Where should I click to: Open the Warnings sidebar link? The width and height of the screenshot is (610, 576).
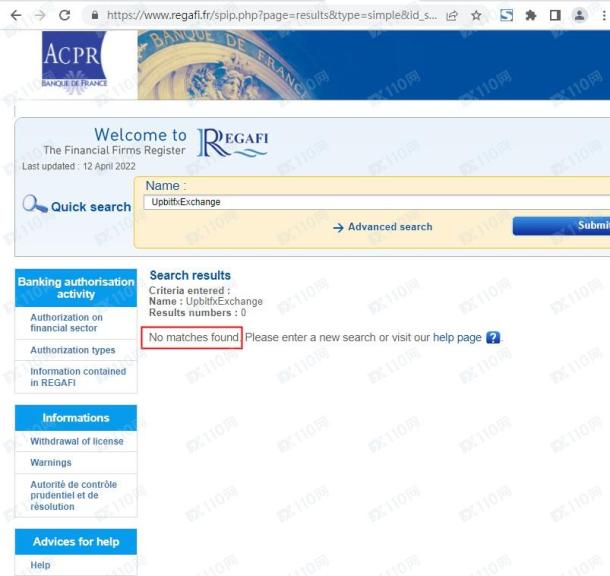[x=51, y=462]
